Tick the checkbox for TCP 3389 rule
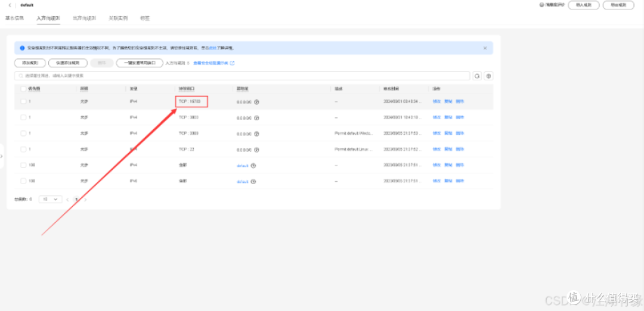Viewport: 644px width, 311px height. 23,133
